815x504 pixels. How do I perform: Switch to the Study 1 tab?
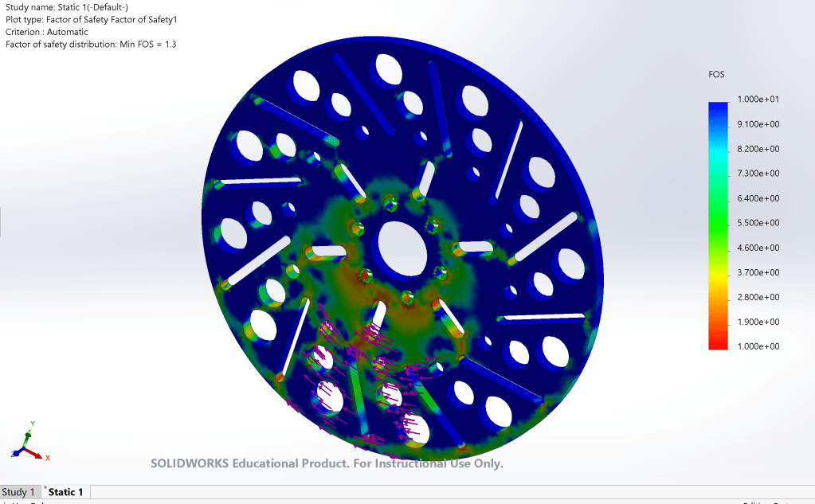(x=18, y=492)
